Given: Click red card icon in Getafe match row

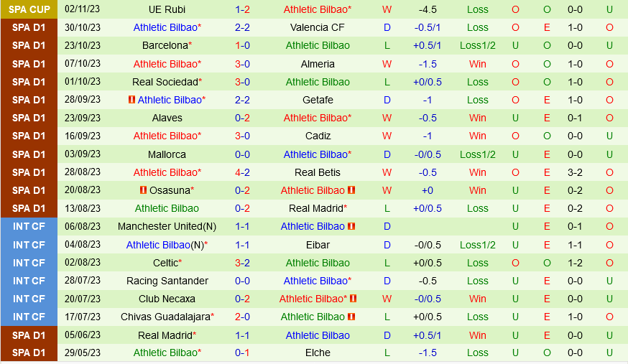Looking at the screenshot, I should click(x=131, y=100).
